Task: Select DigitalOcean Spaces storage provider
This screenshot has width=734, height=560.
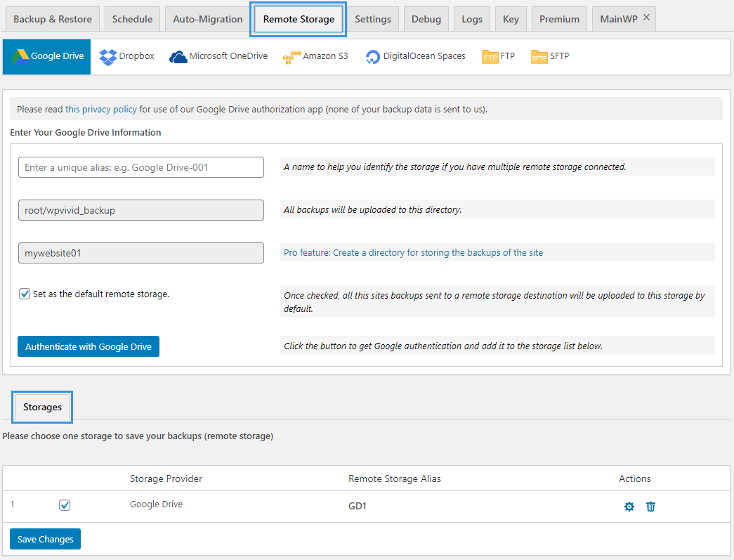Action: tap(415, 57)
